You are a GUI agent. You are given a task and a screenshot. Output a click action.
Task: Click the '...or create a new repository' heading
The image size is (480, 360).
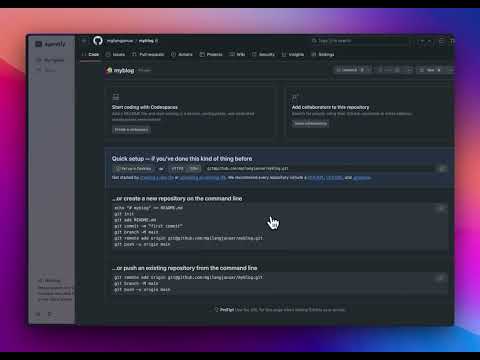[x=177, y=199]
